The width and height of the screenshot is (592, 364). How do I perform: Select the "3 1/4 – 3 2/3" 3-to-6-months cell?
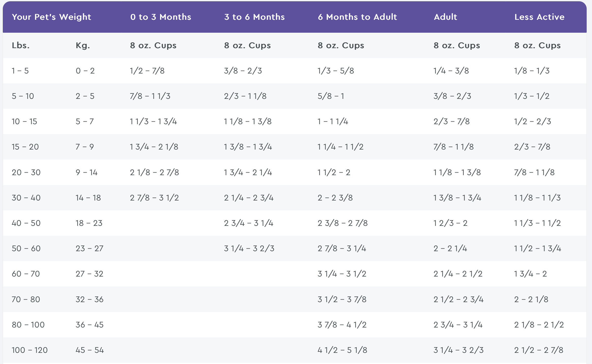click(249, 248)
